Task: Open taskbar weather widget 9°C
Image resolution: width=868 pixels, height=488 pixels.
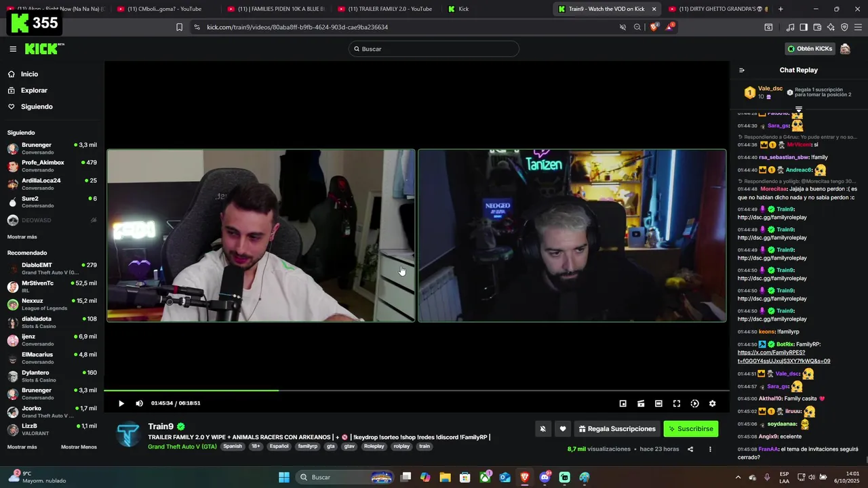Action: coord(37,477)
